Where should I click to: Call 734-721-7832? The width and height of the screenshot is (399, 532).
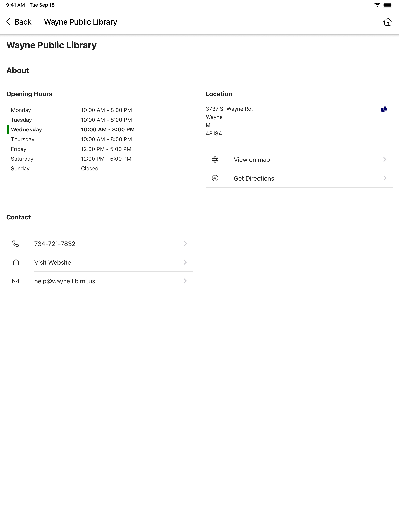(x=100, y=244)
